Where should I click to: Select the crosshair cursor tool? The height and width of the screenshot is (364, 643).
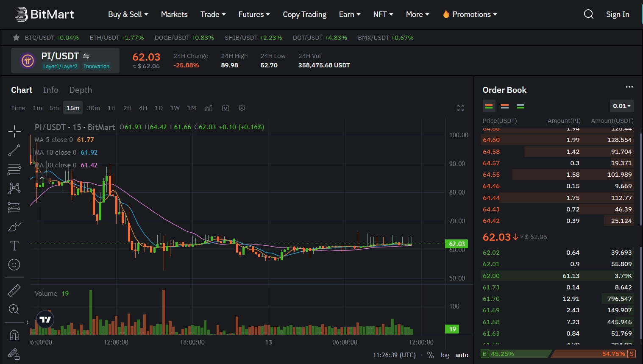pos(14,131)
